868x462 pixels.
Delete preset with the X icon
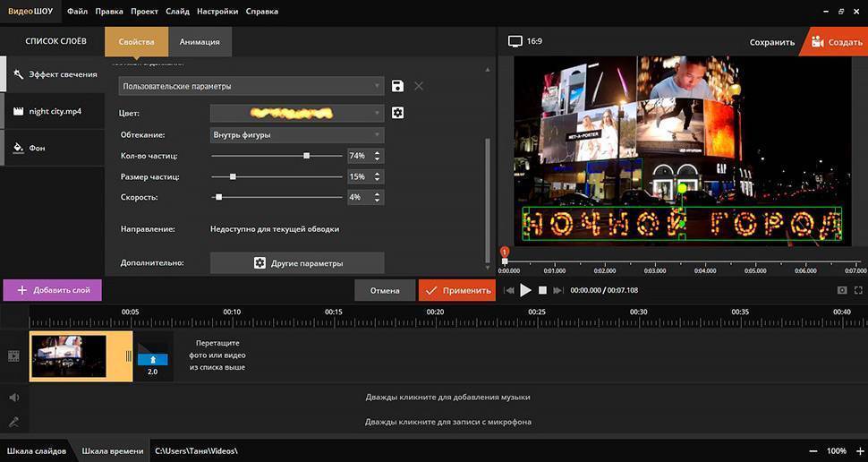(419, 86)
